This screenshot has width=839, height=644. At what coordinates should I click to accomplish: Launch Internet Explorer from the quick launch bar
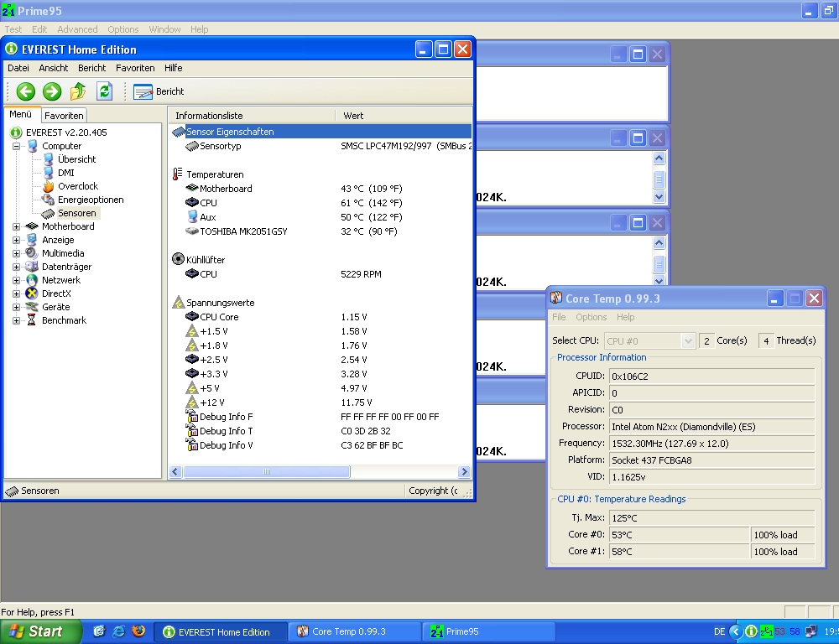(x=119, y=631)
